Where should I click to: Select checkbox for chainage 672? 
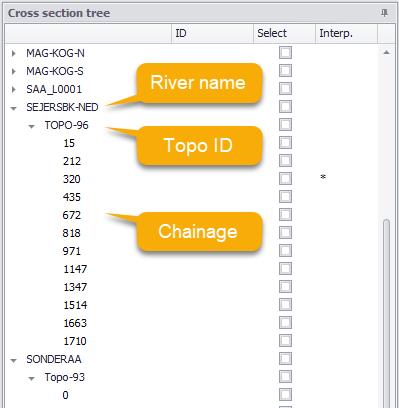click(x=285, y=215)
